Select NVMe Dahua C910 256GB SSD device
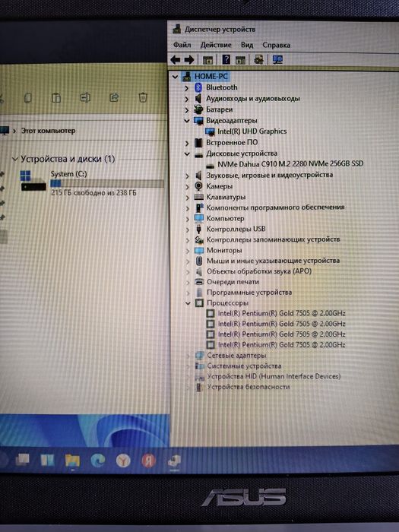This screenshot has width=399, height=532. pyautogui.click(x=290, y=164)
